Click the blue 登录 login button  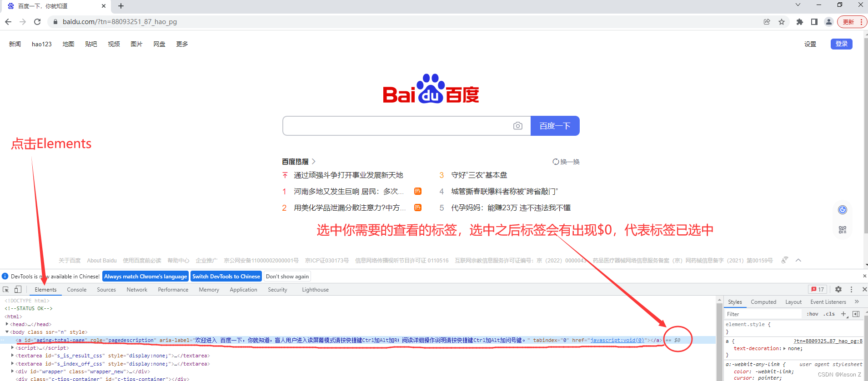[x=842, y=44]
